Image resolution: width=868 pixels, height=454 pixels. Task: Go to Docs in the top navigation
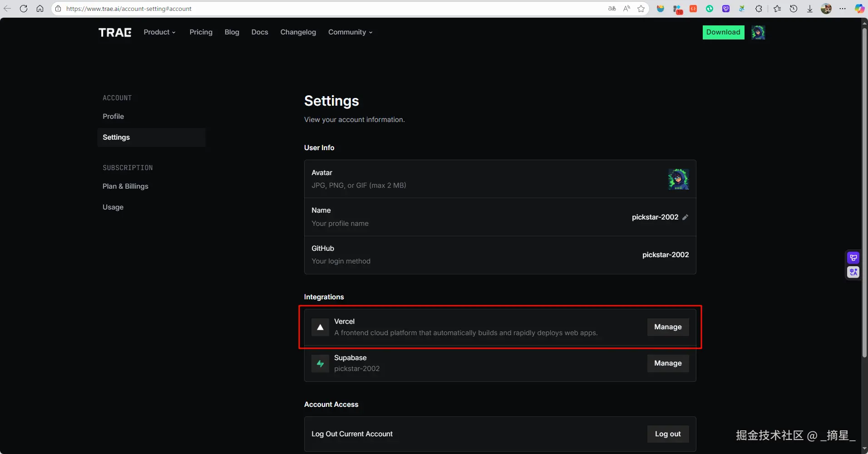pos(260,32)
